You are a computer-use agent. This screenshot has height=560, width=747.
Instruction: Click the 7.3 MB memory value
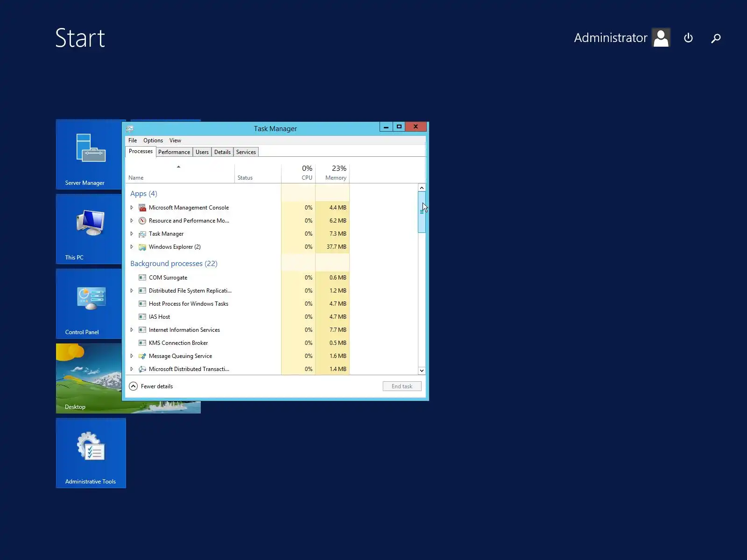pyautogui.click(x=338, y=234)
